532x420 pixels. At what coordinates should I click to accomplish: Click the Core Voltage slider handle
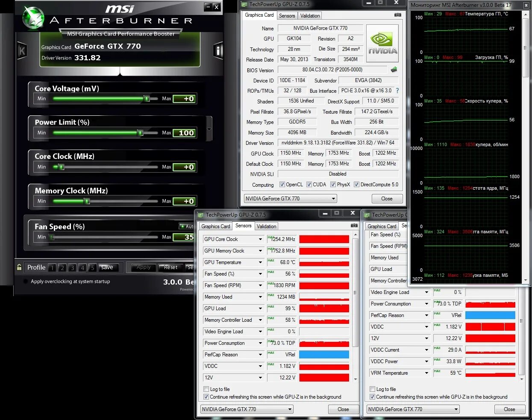point(147,99)
